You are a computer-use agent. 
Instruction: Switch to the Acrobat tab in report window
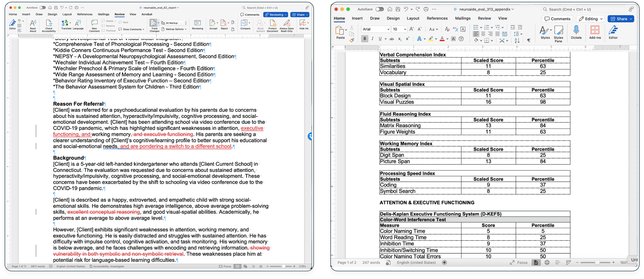[x=147, y=14]
